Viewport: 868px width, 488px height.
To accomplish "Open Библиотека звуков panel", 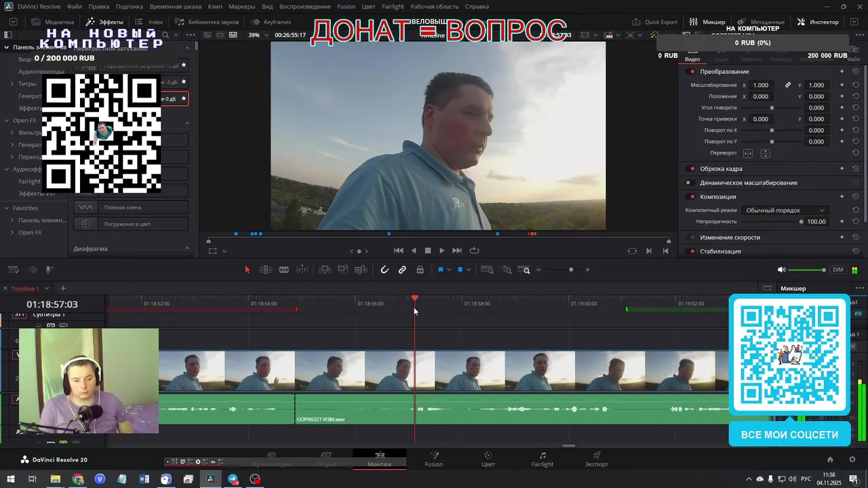I will point(206,22).
